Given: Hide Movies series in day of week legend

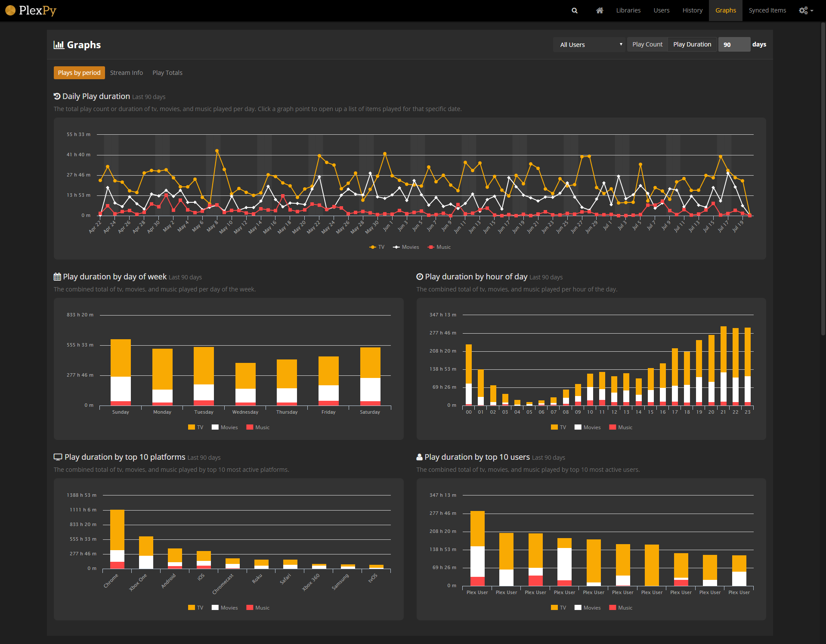Looking at the screenshot, I should (x=225, y=427).
